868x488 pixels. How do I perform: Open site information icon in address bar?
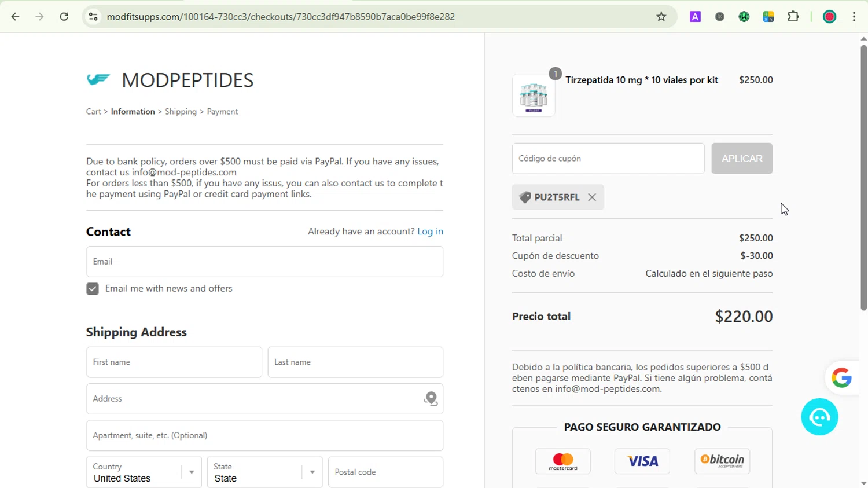click(x=93, y=17)
